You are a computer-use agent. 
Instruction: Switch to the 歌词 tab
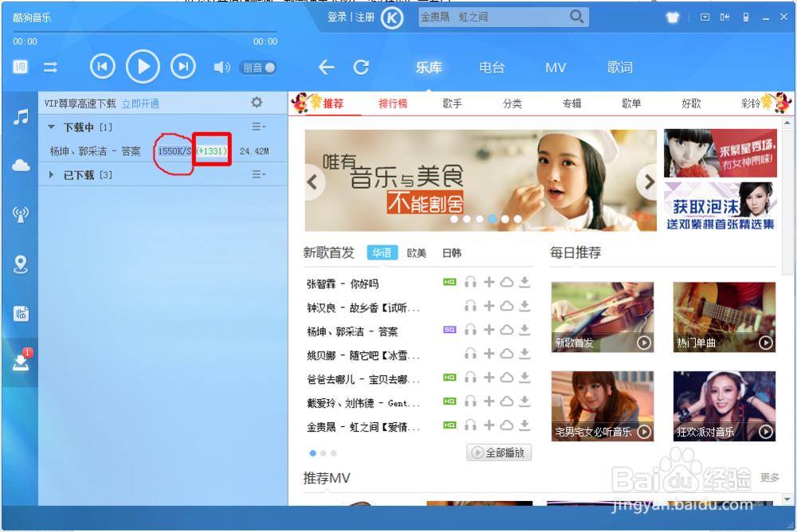(619, 68)
